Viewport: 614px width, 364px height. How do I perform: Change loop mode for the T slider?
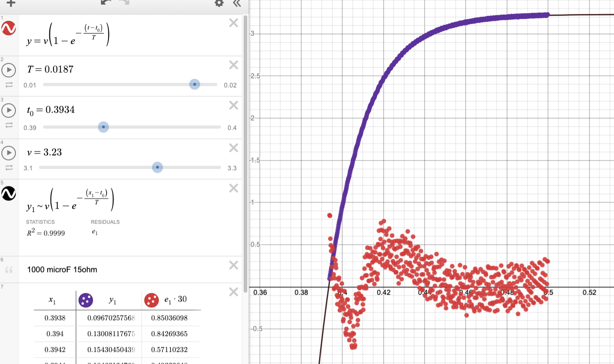tap(9, 85)
